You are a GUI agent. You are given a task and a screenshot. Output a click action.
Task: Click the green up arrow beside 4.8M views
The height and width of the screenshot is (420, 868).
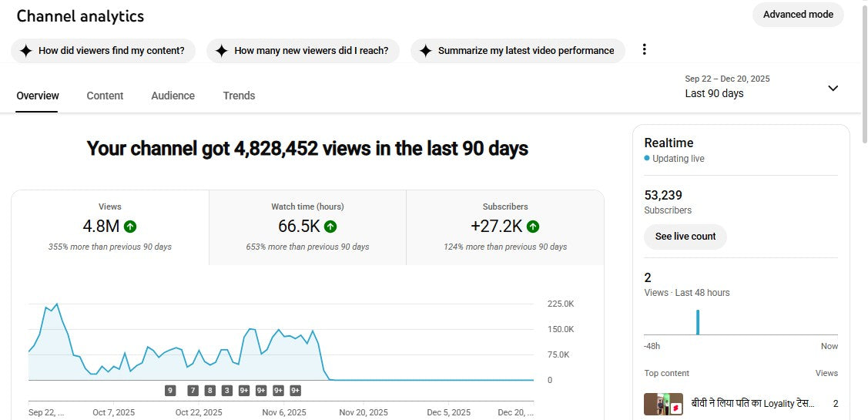130,227
